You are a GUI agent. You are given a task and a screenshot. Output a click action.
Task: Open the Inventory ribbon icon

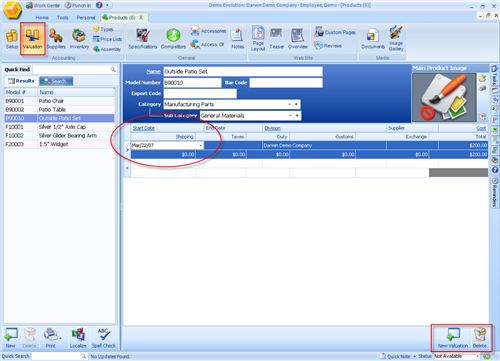click(79, 39)
